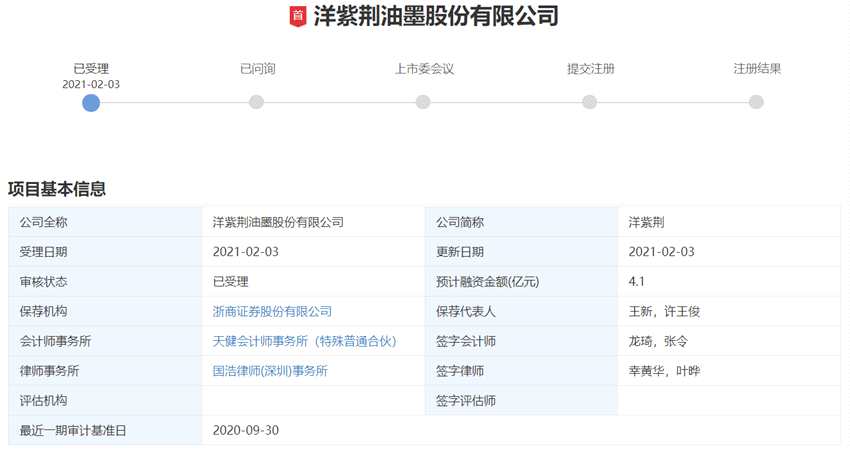The image size is (850, 449).
Task: Click the '签字律师' label cell
Action: coord(521,371)
